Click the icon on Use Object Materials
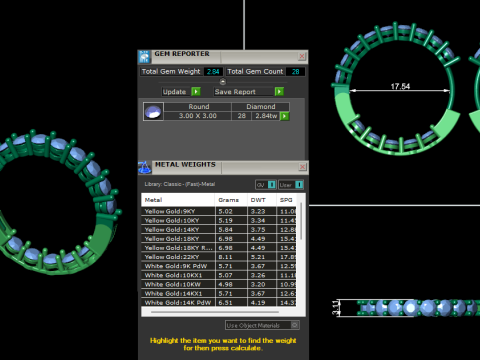Image resolution: width=480 pixels, height=360 pixels. (x=295, y=325)
